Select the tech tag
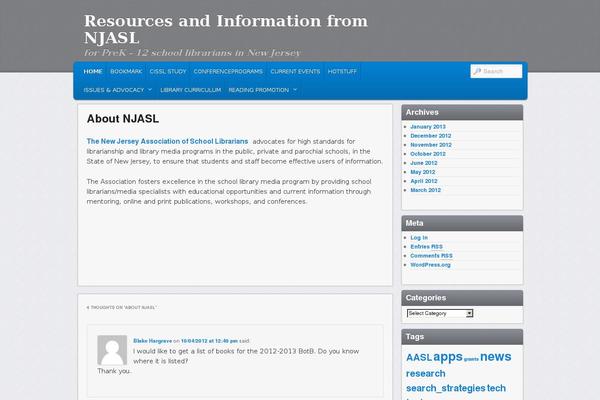 pyautogui.click(x=496, y=388)
